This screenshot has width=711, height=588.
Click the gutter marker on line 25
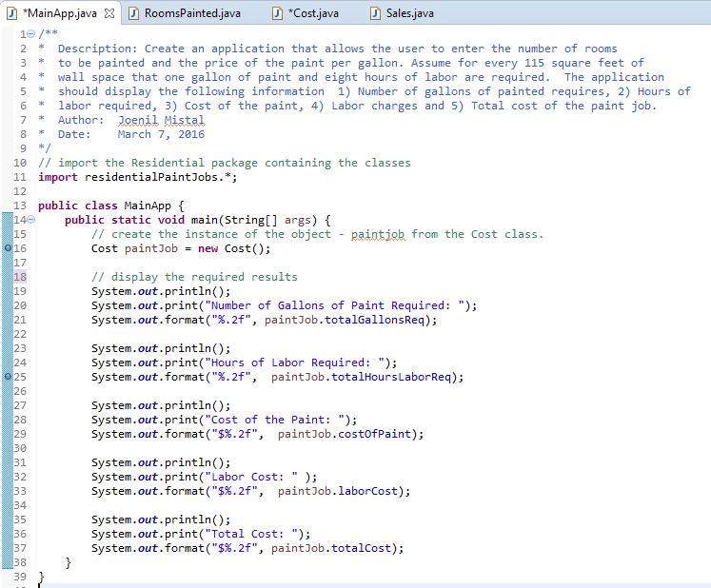[8, 377]
